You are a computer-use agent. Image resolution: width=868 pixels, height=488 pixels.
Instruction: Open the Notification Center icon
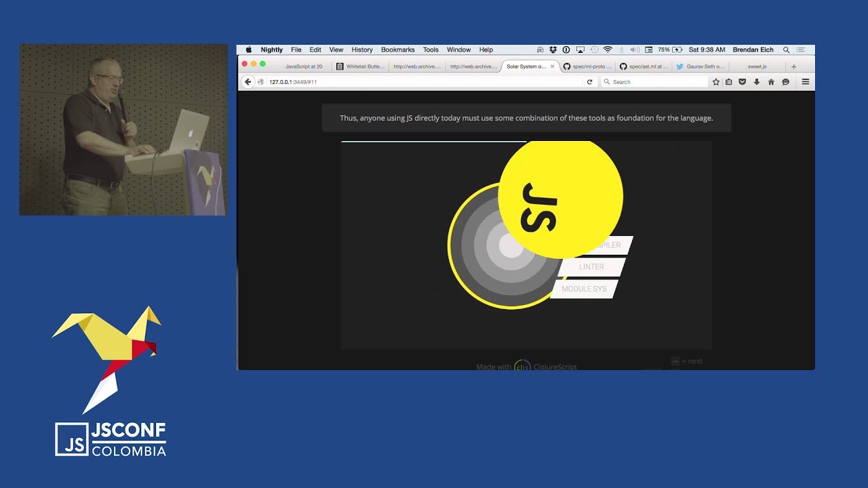click(x=801, y=49)
